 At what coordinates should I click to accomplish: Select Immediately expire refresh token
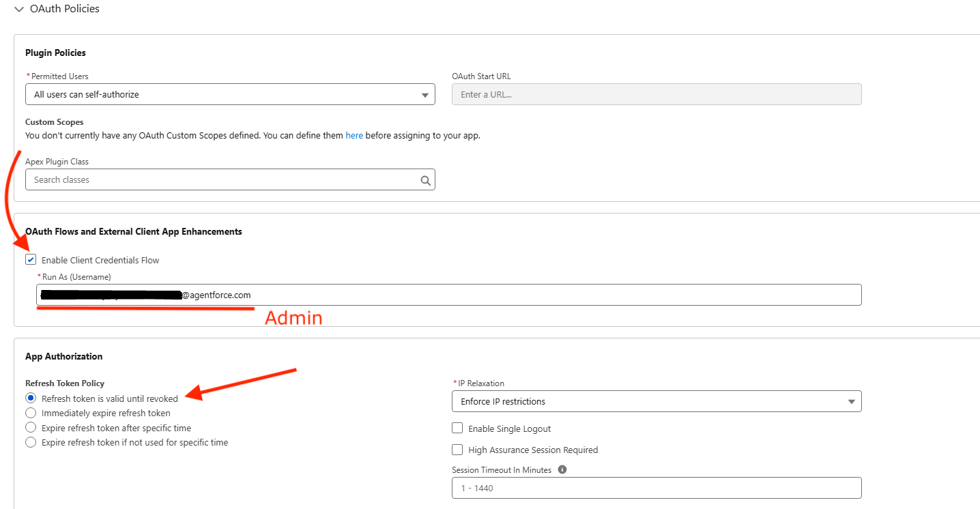(x=31, y=413)
